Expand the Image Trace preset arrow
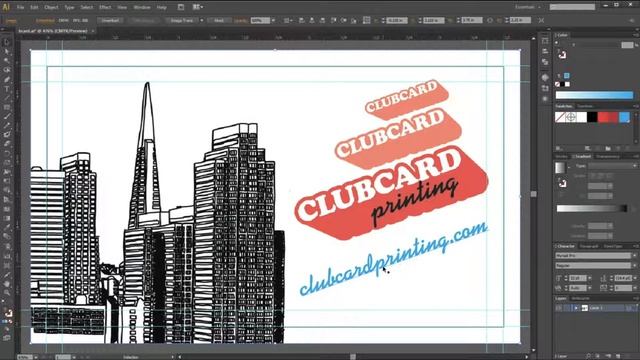 (x=202, y=20)
